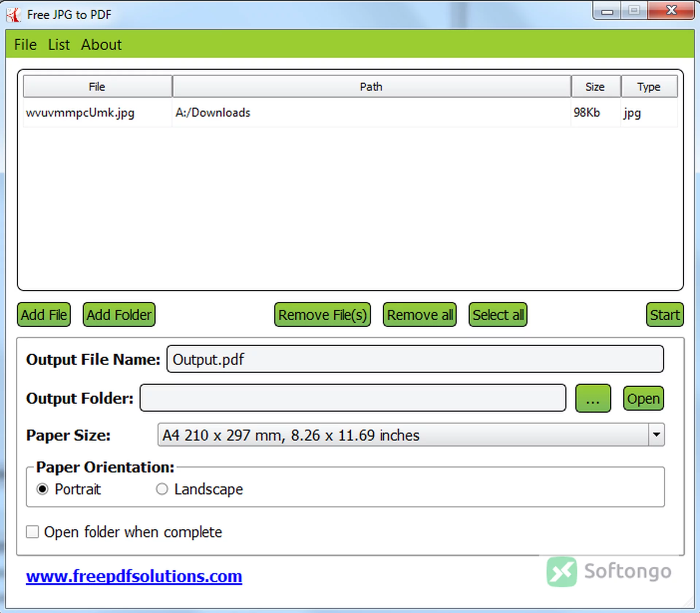Select the wvuvmmpcUmk.jpg file row
700x613 pixels.
tap(350, 113)
